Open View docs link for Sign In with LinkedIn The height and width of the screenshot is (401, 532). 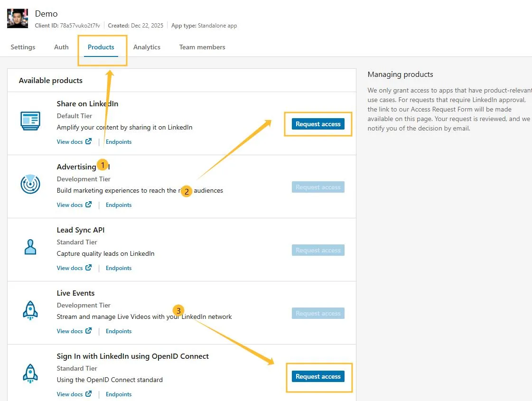click(70, 394)
